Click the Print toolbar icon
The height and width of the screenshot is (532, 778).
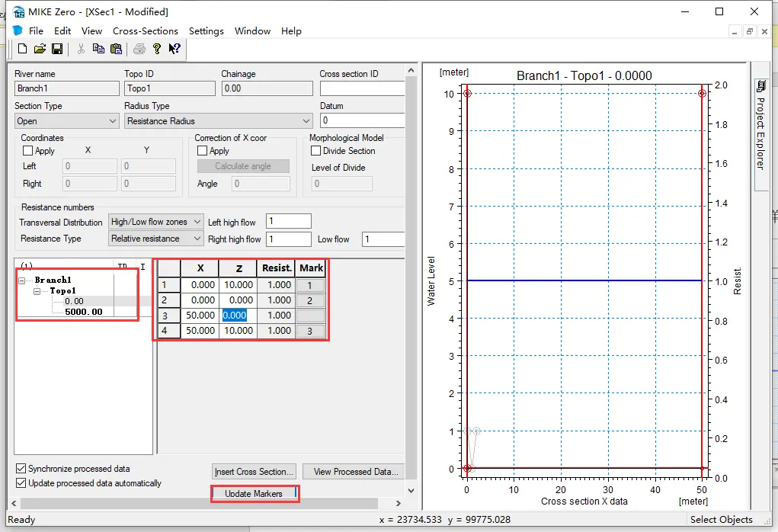(x=139, y=49)
